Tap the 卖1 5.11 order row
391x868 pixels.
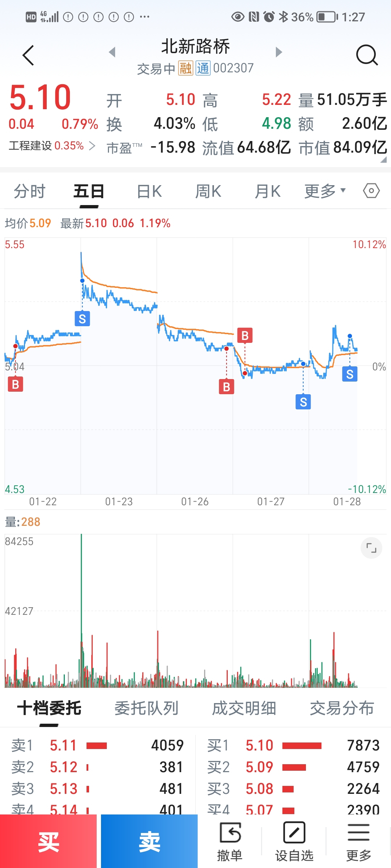[x=98, y=745]
